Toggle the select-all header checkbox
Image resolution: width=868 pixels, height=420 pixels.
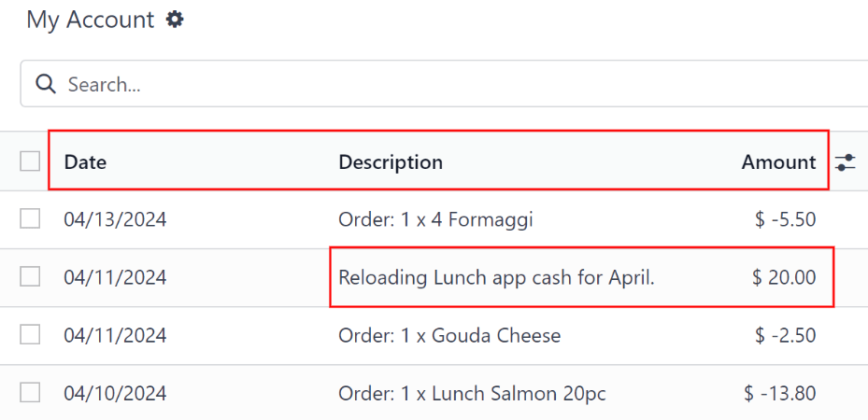point(30,161)
